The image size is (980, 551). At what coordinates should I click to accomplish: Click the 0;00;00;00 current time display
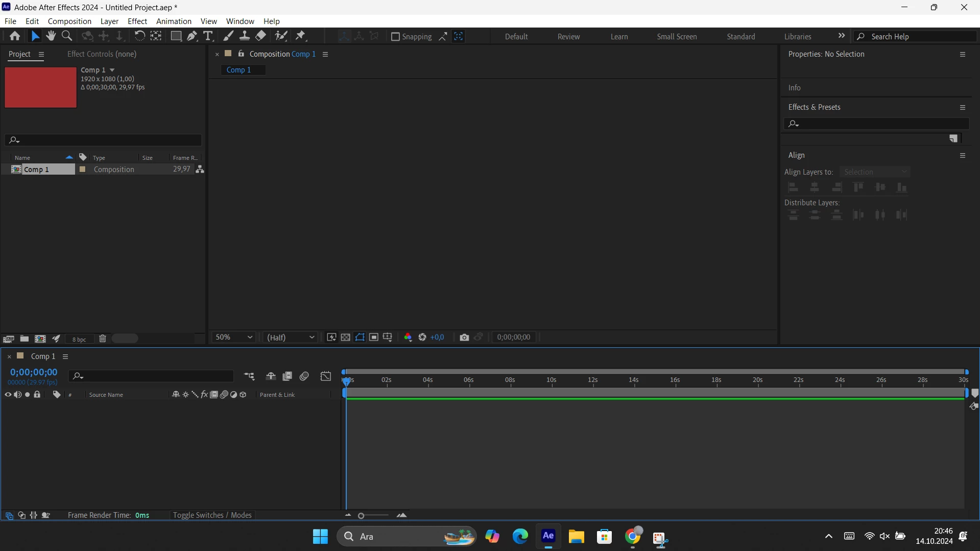click(34, 372)
